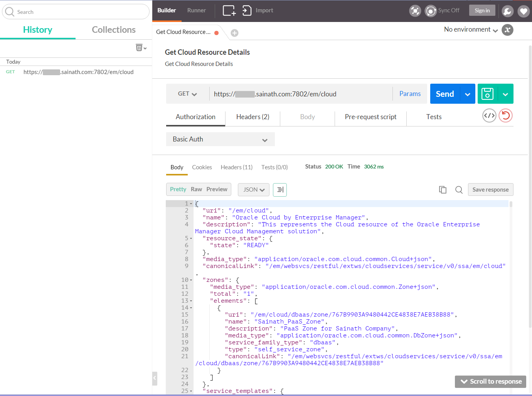Collapse the service_templates fold at line 25

[191, 391]
